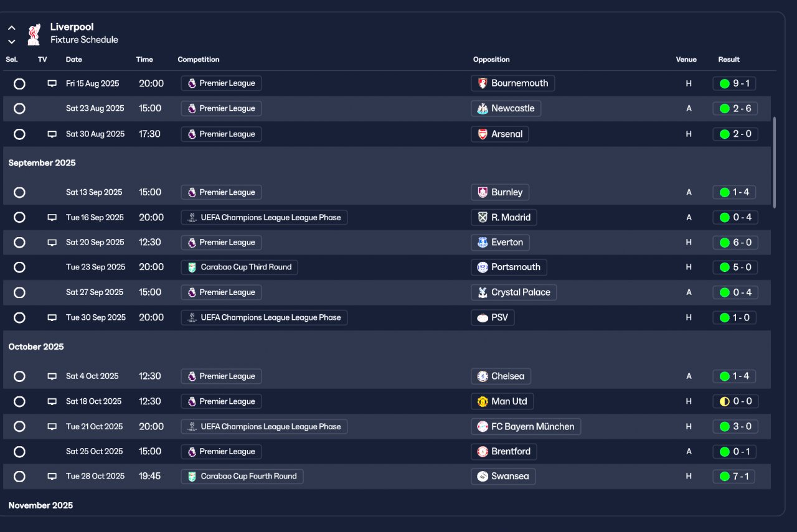The height and width of the screenshot is (532, 797).
Task: Click the Man Utd club badge icon
Action: (x=483, y=401)
